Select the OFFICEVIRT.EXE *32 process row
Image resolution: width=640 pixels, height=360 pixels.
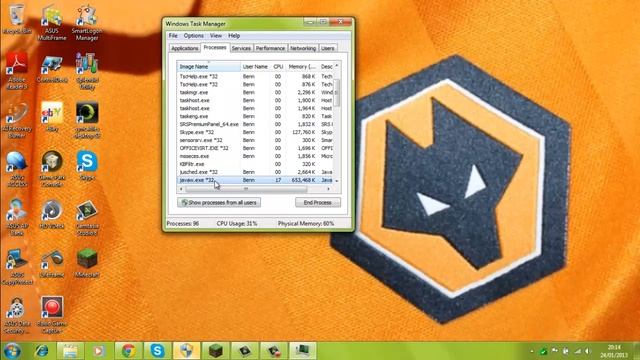point(255,148)
